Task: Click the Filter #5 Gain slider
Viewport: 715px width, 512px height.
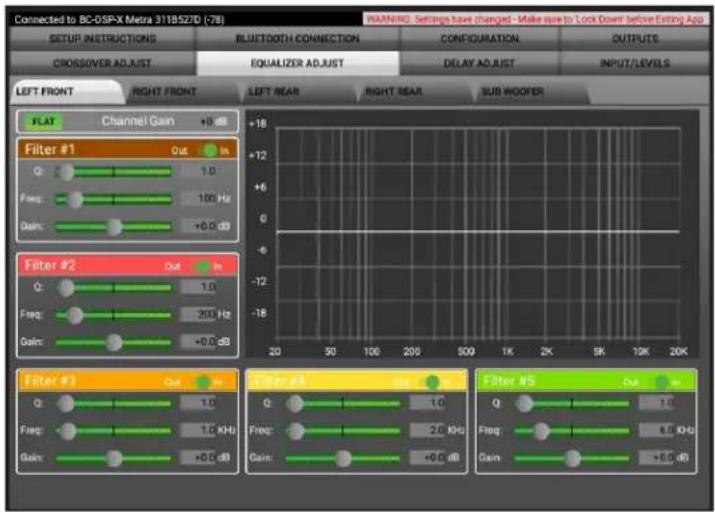Action: [x=572, y=458]
